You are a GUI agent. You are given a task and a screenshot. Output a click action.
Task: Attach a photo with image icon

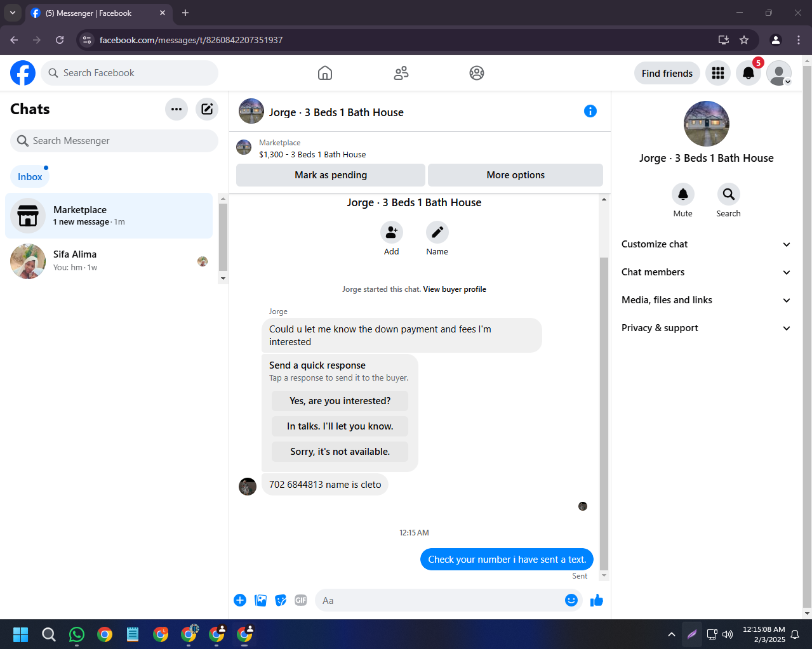tap(260, 600)
